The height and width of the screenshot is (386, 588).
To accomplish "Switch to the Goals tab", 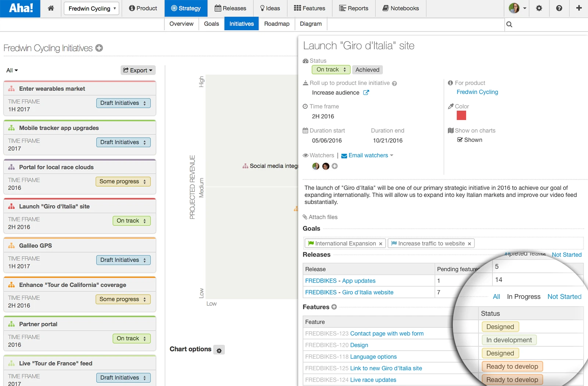I will pos(211,24).
